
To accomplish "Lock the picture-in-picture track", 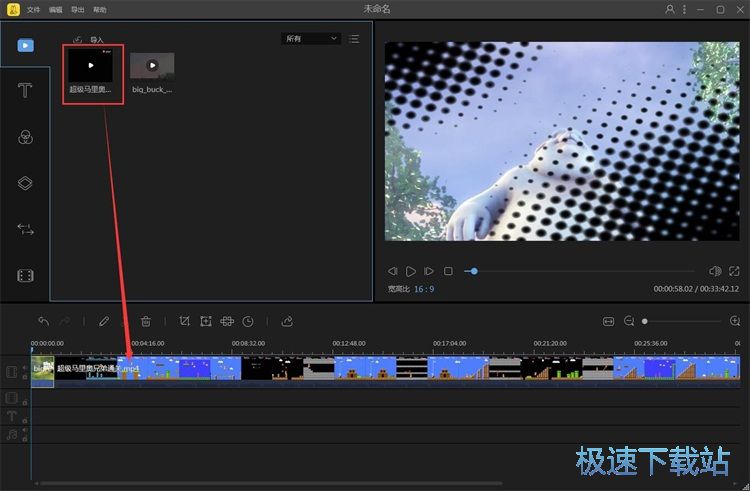I will coord(24,403).
